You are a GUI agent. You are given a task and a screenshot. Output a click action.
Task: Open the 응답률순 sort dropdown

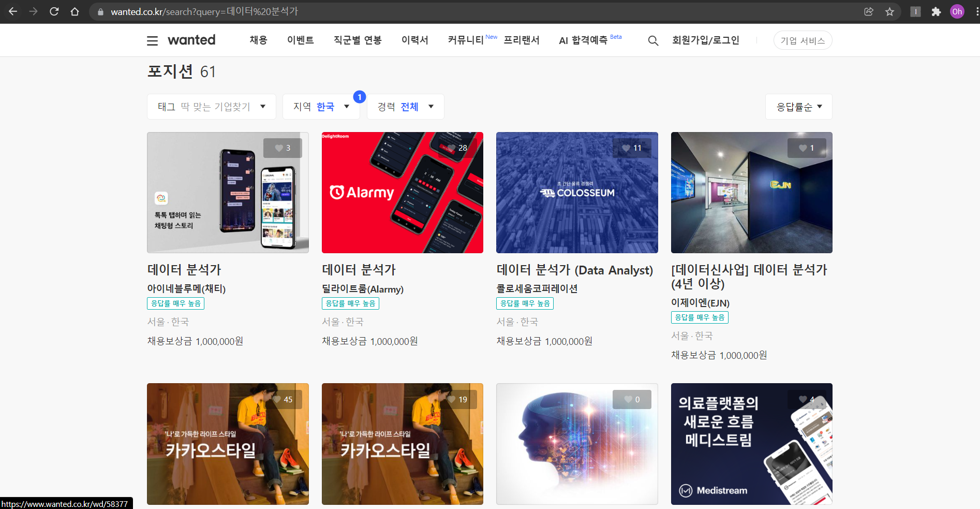pyautogui.click(x=799, y=107)
